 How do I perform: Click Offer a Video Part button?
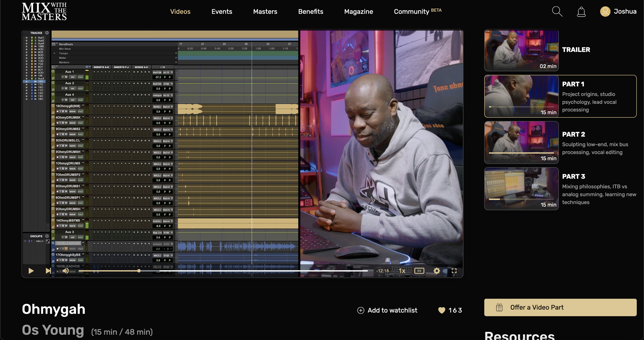(560, 307)
